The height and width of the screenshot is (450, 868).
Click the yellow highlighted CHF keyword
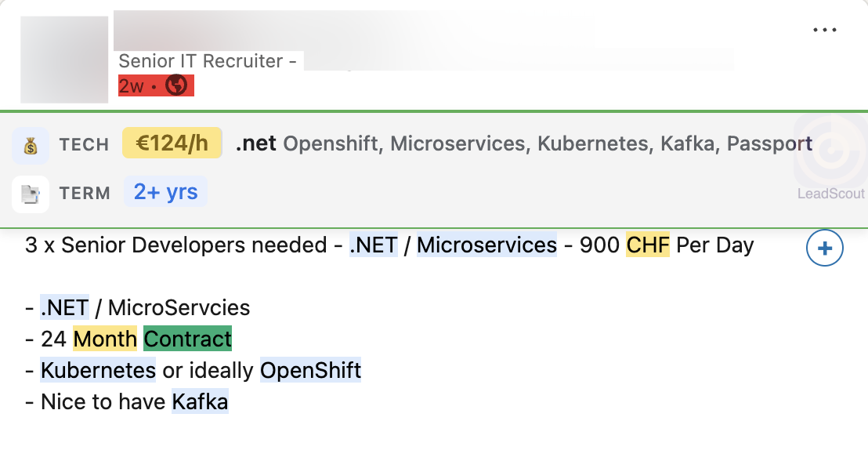coord(648,245)
